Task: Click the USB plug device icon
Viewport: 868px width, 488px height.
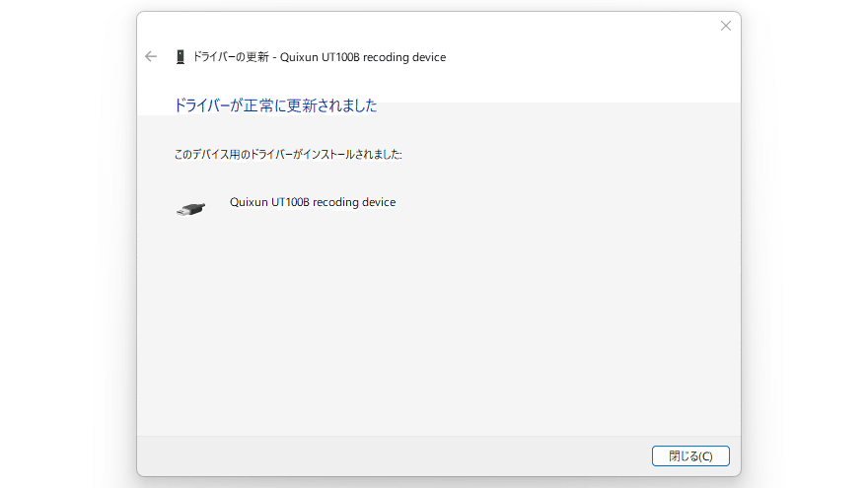Action: [191, 209]
